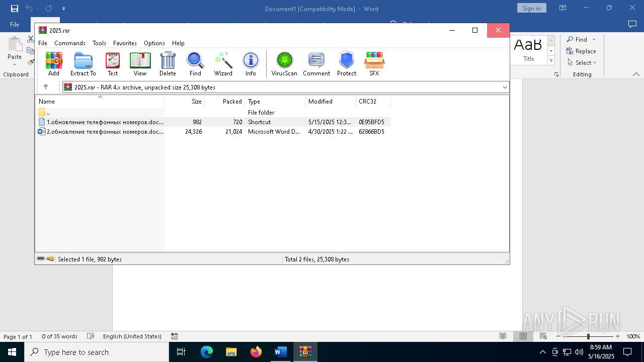The width and height of the screenshot is (644, 362).
Task: Open the View toolbar icon
Action: (x=140, y=64)
